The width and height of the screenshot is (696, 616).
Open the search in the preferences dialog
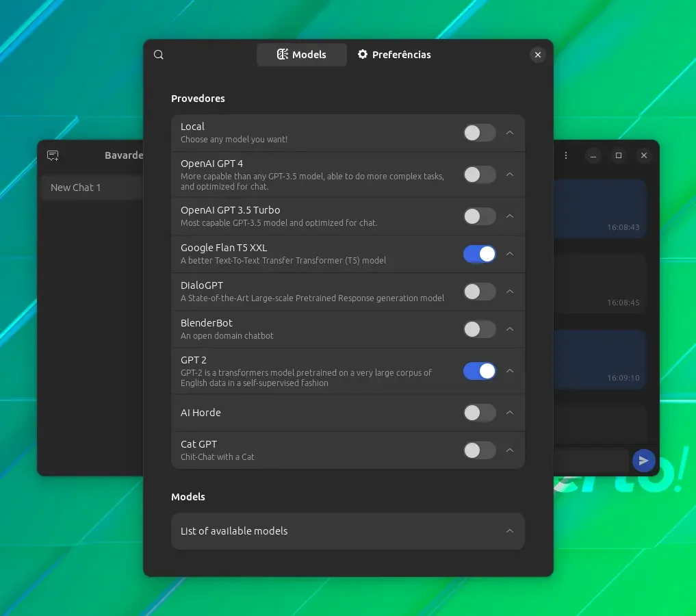tap(159, 55)
